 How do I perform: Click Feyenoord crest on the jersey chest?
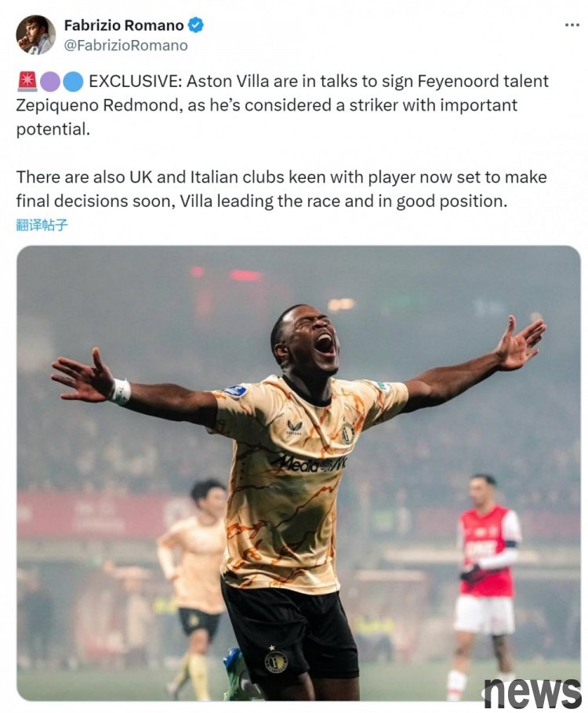pyautogui.click(x=347, y=433)
